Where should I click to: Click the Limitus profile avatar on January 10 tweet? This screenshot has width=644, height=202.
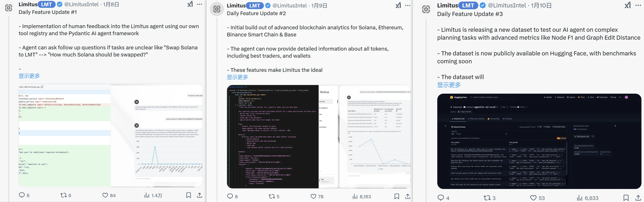click(x=426, y=9)
